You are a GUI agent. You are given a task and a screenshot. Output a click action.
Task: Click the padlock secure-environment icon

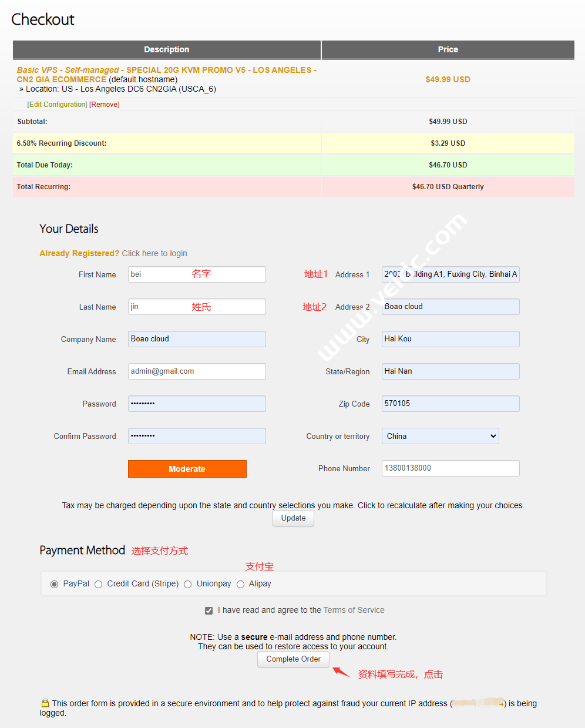45,703
